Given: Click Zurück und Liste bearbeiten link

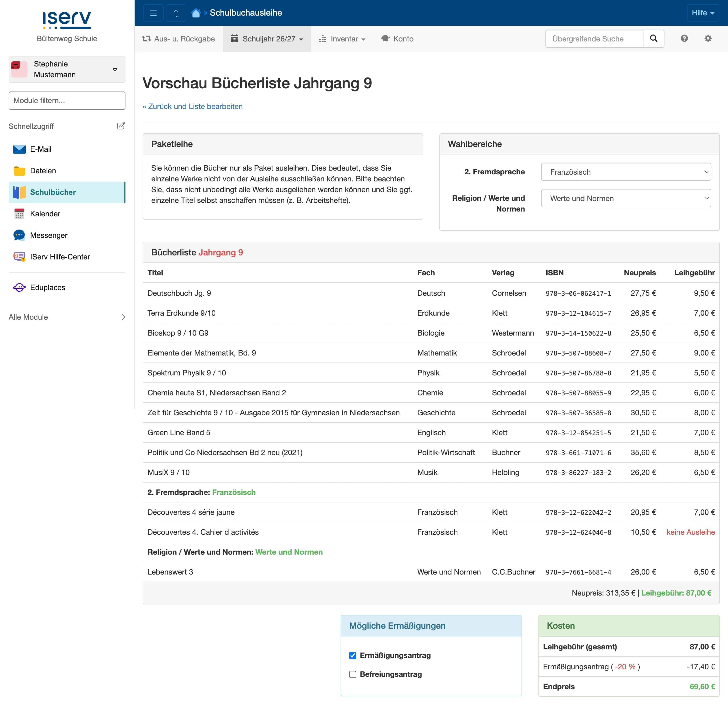Looking at the screenshot, I should click(192, 107).
